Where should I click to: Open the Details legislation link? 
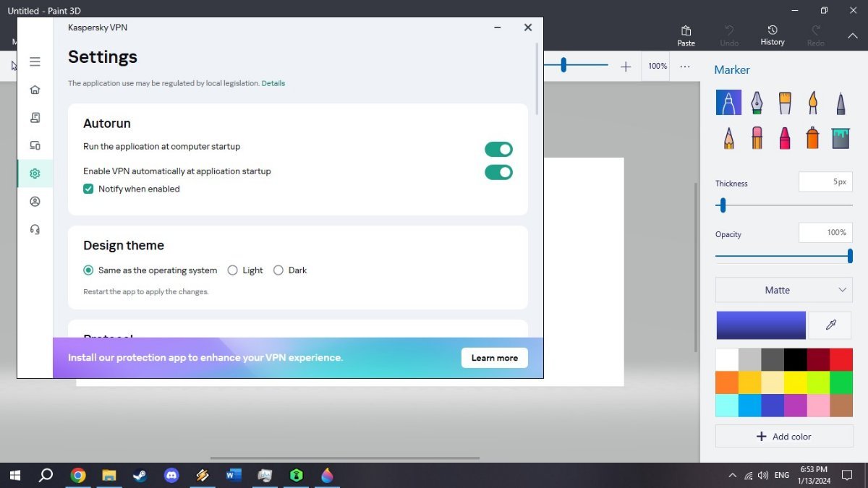273,83
